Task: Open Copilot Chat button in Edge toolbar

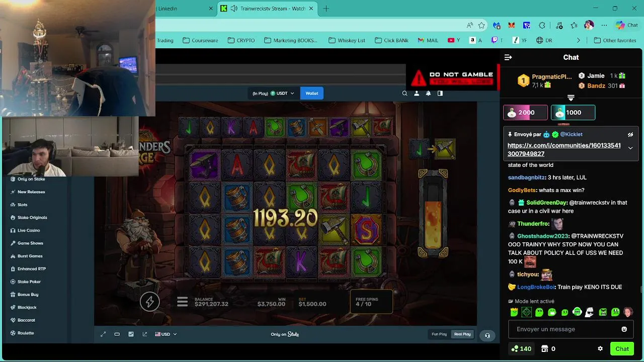Action: 627,25
